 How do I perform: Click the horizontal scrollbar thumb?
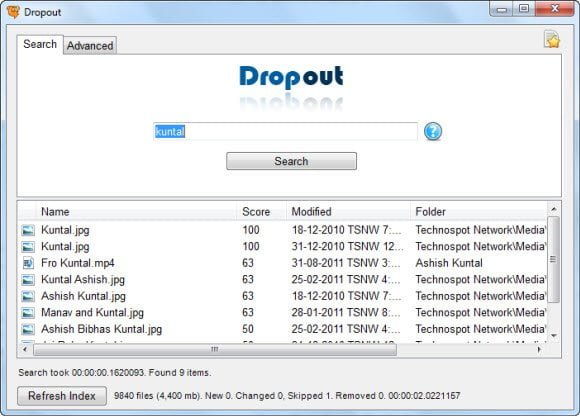(x=215, y=349)
